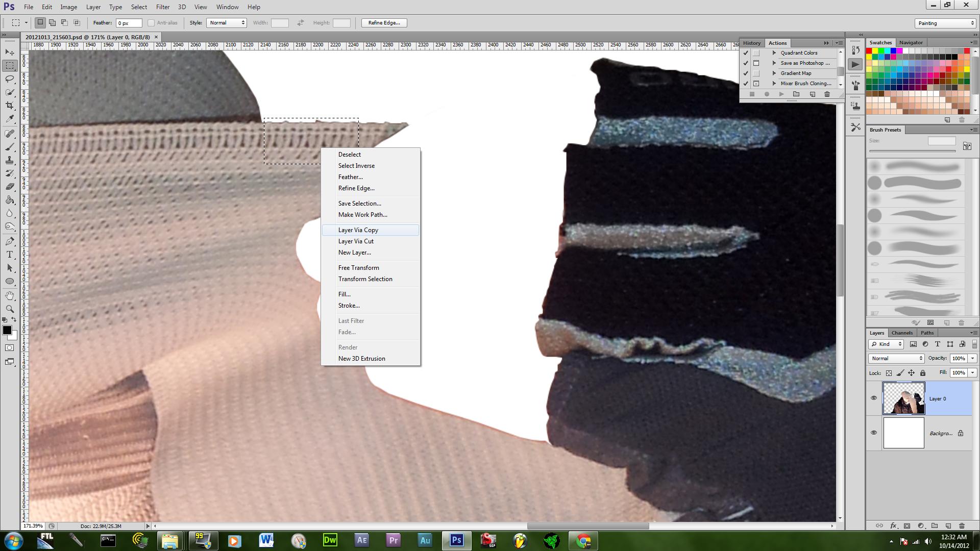Select the Eraser tool

pyautogui.click(x=10, y=187)
